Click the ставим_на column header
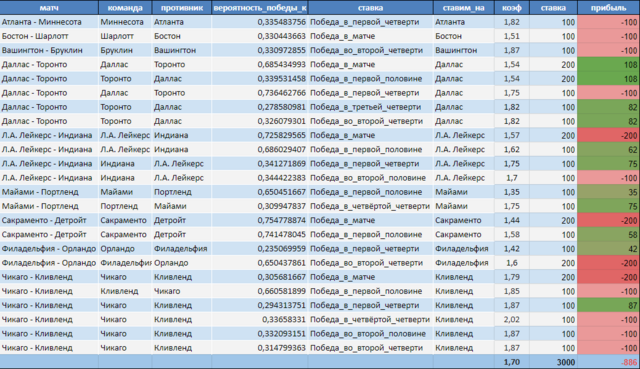Viewport: 640px width, 369px height. point(463,8)
